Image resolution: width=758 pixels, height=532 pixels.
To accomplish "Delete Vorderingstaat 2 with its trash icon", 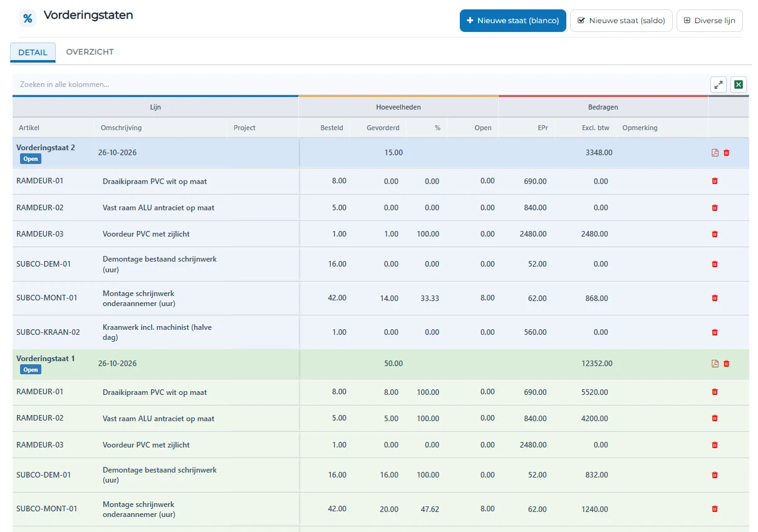I will point(727,153).
